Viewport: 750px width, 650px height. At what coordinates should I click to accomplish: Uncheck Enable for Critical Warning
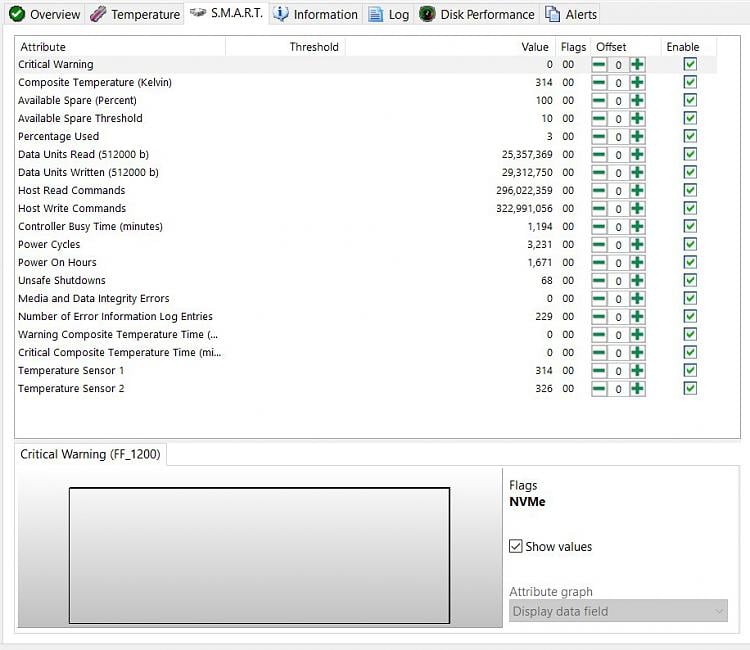(690, 64)
